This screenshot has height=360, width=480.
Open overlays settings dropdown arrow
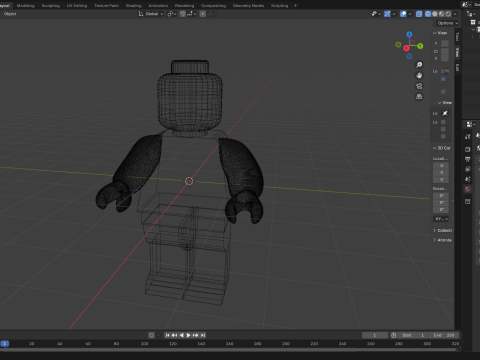pyautogui.click(x=410, y=14)
